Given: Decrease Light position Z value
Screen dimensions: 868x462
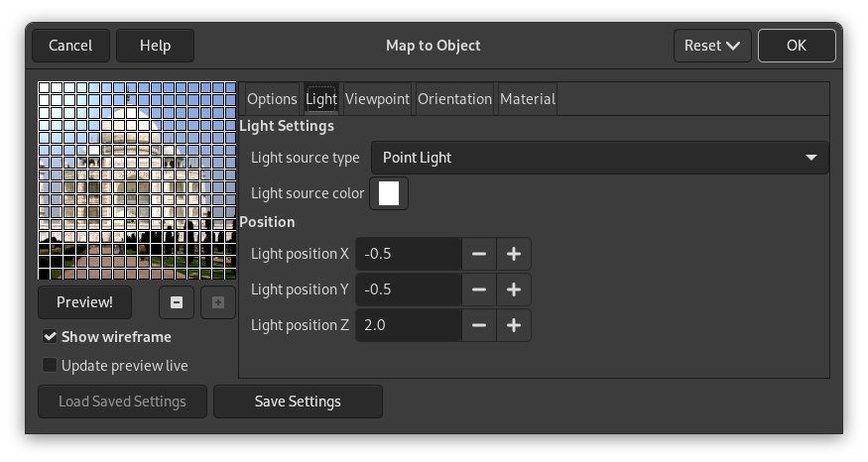Looking at the screenshot, I should [x=478, y=325].
